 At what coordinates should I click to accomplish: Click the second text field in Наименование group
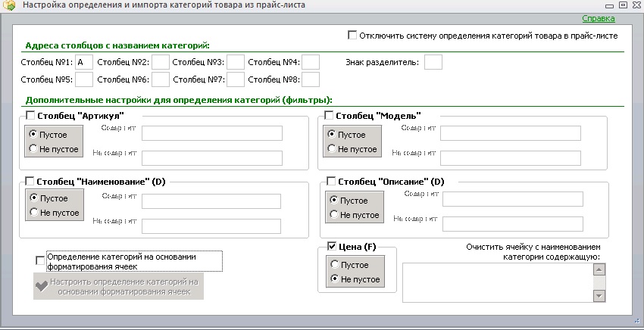click(x=211, y=226)
